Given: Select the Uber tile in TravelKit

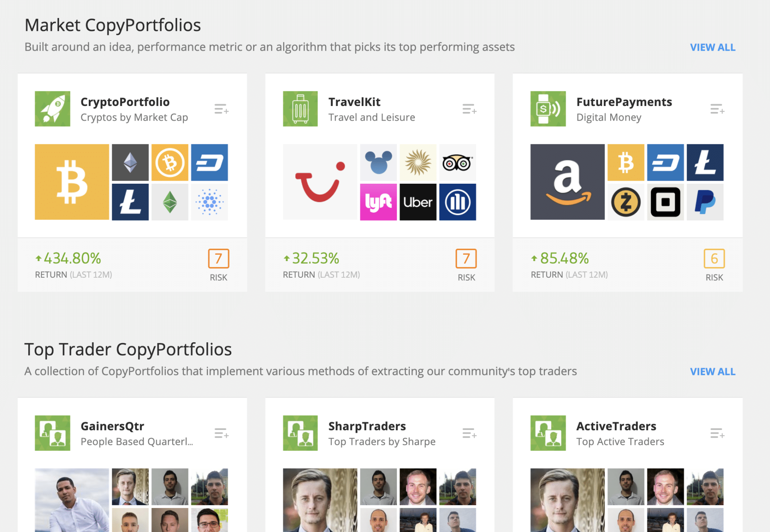Looking at the screenshot, I should 418,202.
